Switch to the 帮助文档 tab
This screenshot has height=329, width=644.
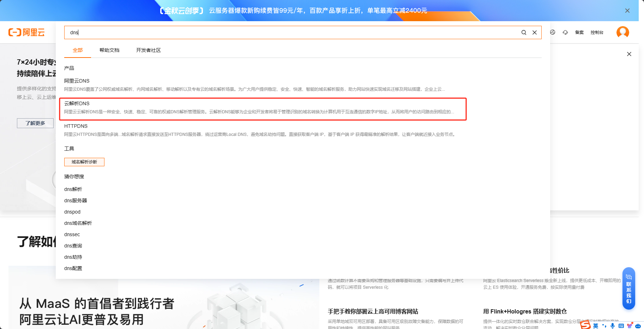(109, 50)
